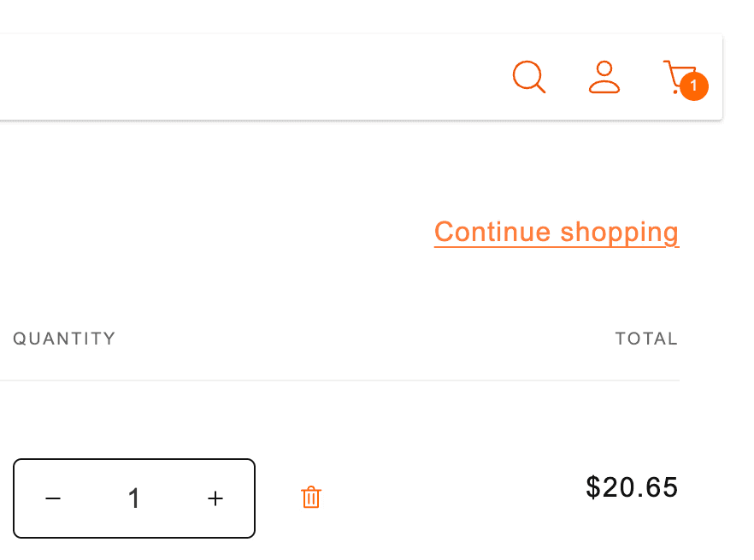Image resolution: width=754 pixels, height=560 pixels.
Task: Click the TOTAL column header
Action: coord(646,339)
